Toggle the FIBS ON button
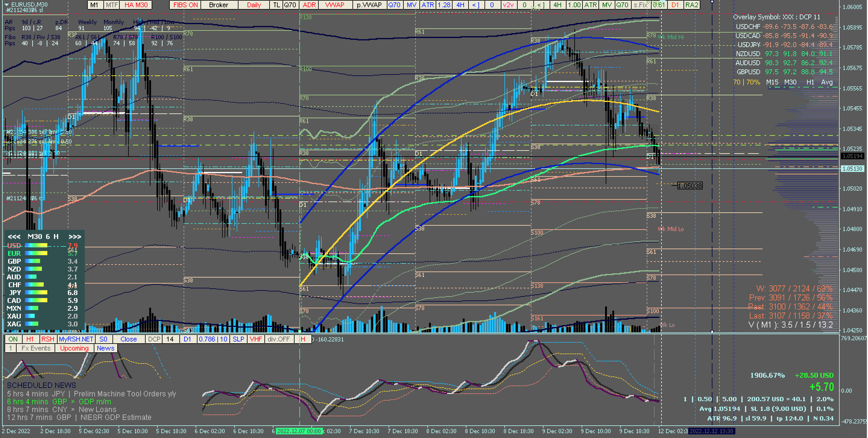This screenshot has width=868, height=438. pyautogui.click(x=185, y=5)
